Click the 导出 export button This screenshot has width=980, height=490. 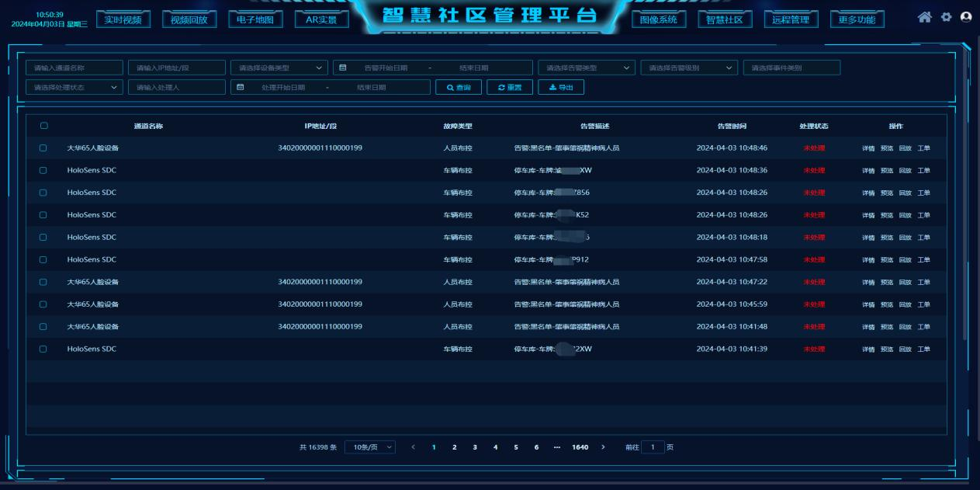coord(561,87)
